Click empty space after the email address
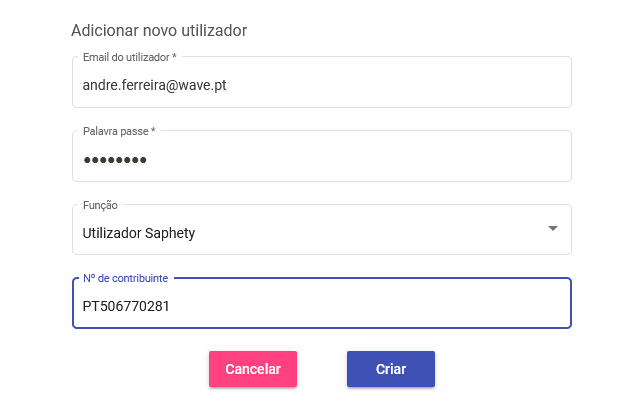Viewport: 643px width, 402px height. tap(400, 86)
